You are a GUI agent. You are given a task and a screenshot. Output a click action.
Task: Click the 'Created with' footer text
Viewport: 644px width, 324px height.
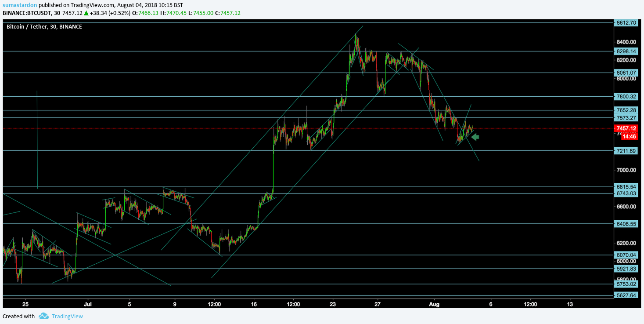pyautogui.click(x=18, y=317)
